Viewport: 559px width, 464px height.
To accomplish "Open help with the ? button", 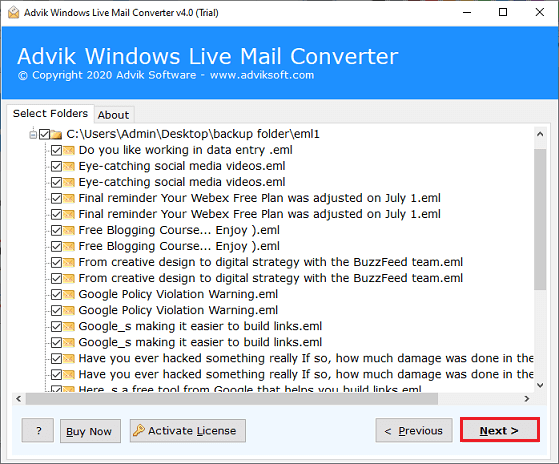I will point(38,431).
